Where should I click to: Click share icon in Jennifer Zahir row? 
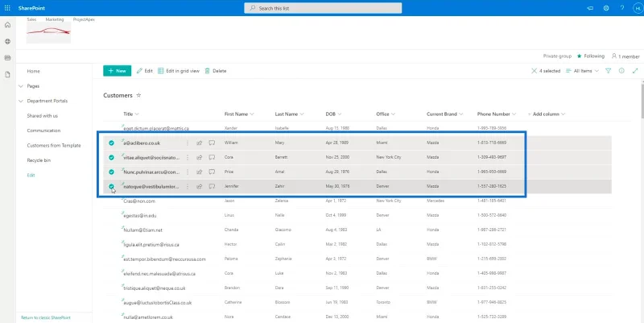click(199, 186)
